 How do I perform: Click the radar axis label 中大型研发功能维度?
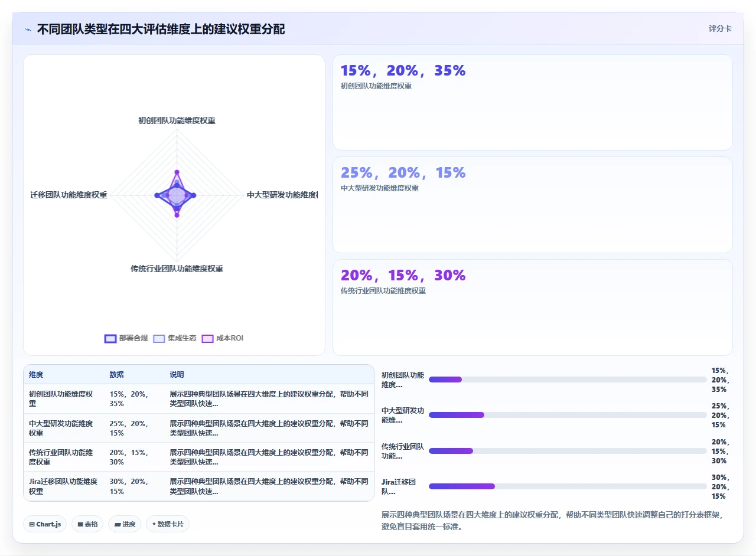282,195
